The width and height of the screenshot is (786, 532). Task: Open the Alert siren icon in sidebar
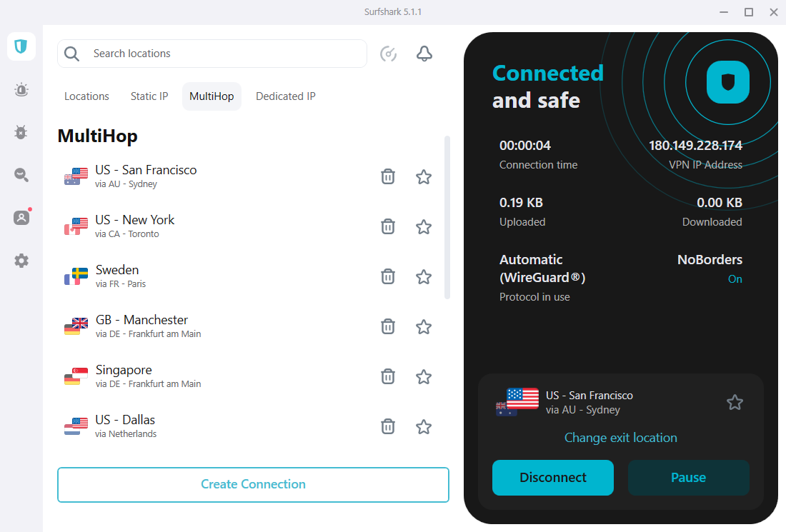click(21, 90)
